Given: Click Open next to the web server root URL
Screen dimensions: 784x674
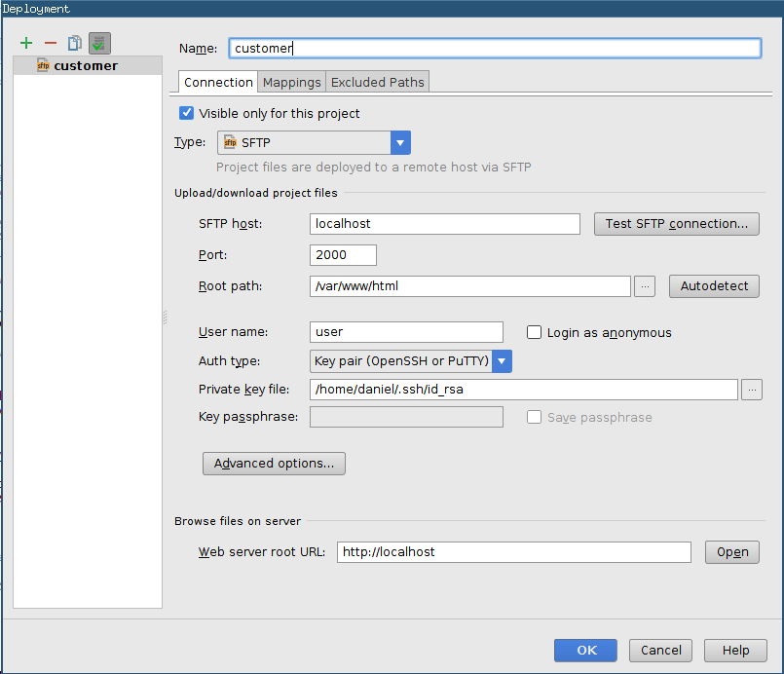Looking at the screenshot, I should [731, 551].
